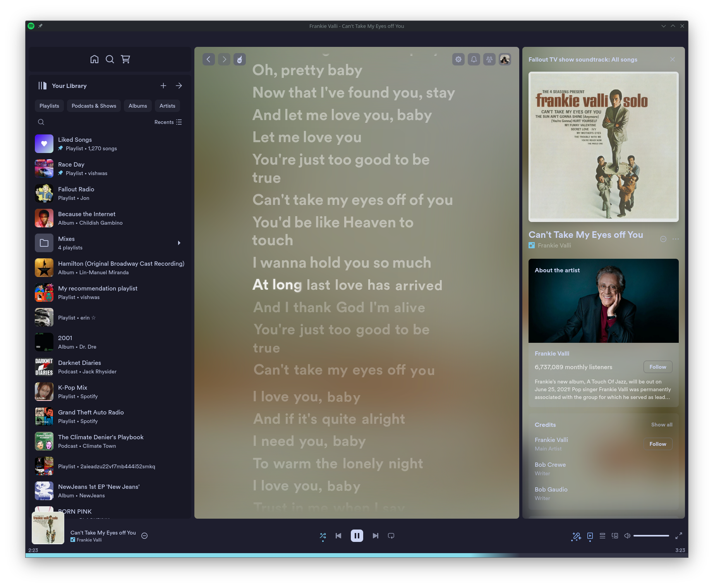Close the Now Playing side panel
The height and width of the screenshot is (588, 714).
point(673,59)
